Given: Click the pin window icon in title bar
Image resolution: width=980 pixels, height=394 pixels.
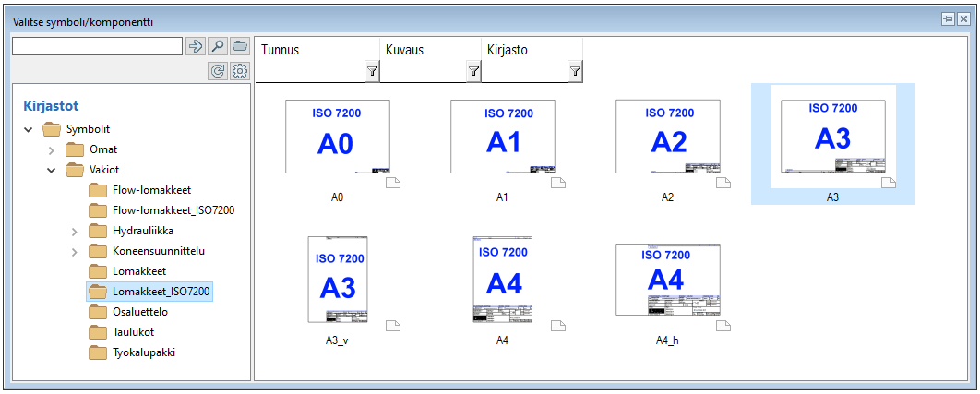Looking at the screenshot, I should pos(948,20).
